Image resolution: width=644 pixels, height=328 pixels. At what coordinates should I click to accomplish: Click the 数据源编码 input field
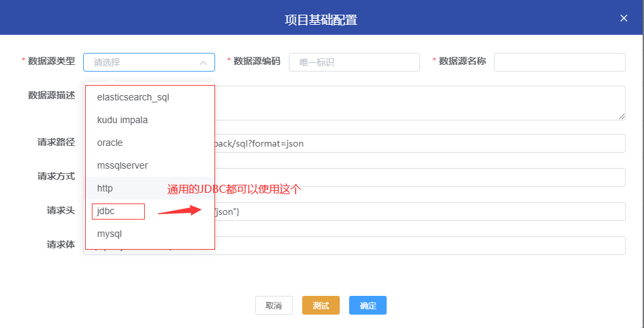(354, 62)
